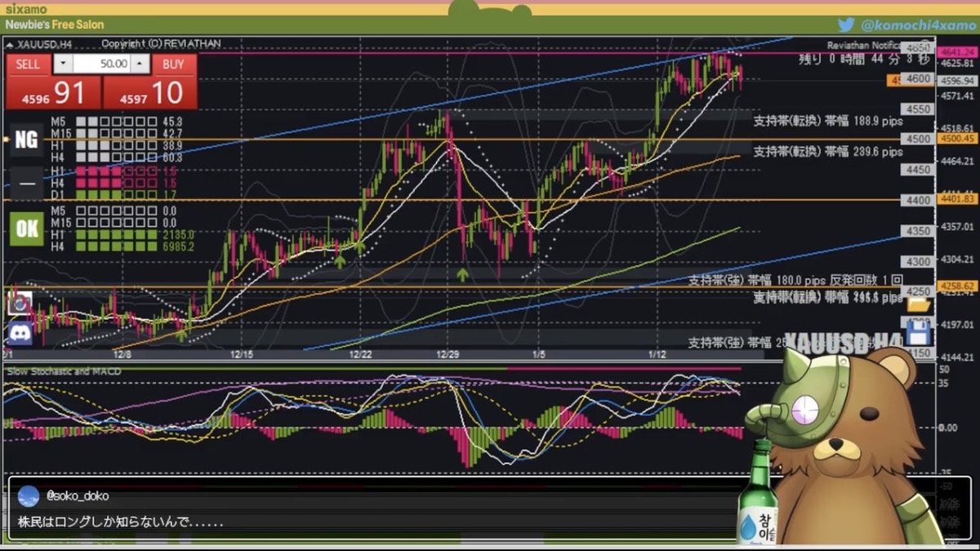Click the 4500 price level tag
980x551 pixels.
click(x=916, y=139)
